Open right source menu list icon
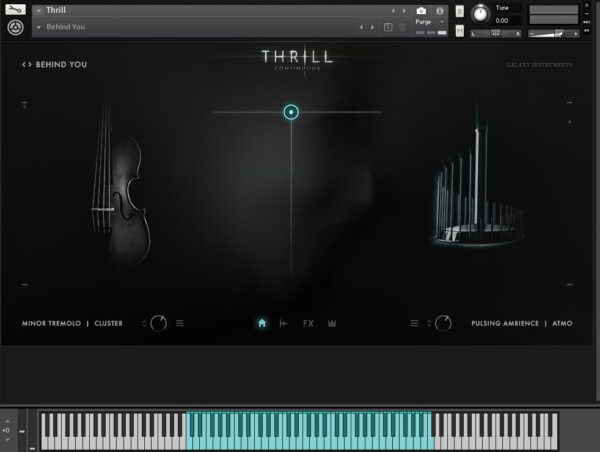 (414, 323)
